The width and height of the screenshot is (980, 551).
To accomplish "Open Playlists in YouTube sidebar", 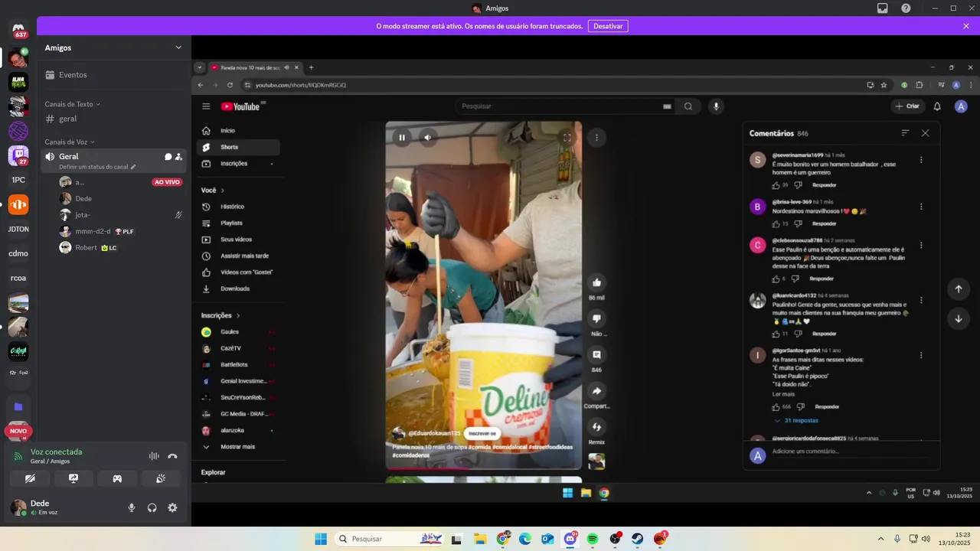I will coord(239,223).
